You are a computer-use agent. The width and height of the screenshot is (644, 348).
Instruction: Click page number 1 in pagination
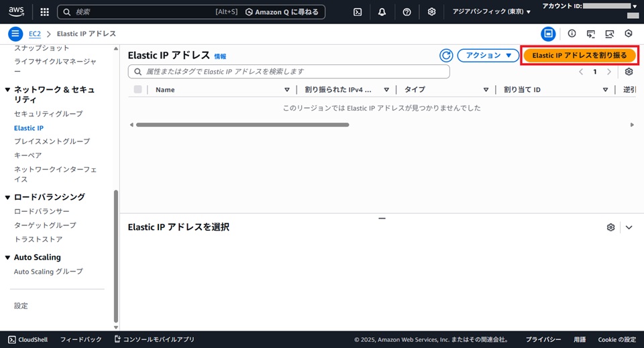coord(595,72)
